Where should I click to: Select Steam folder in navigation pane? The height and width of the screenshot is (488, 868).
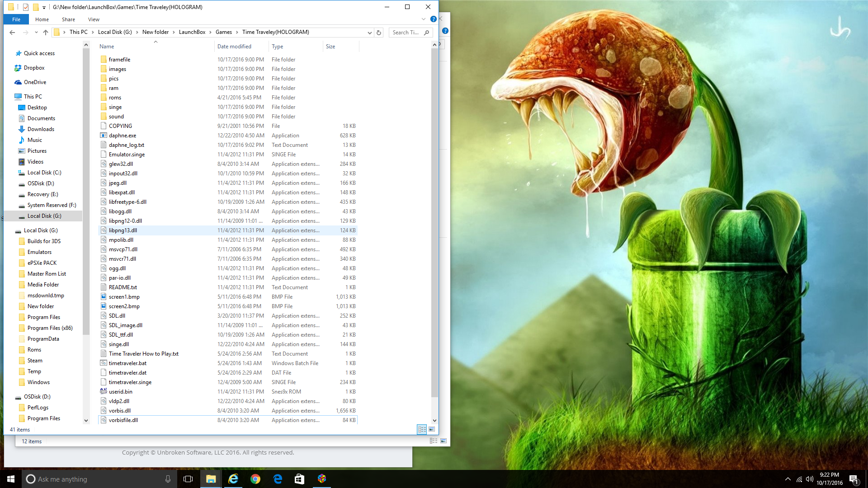click(x=35, y=361)
